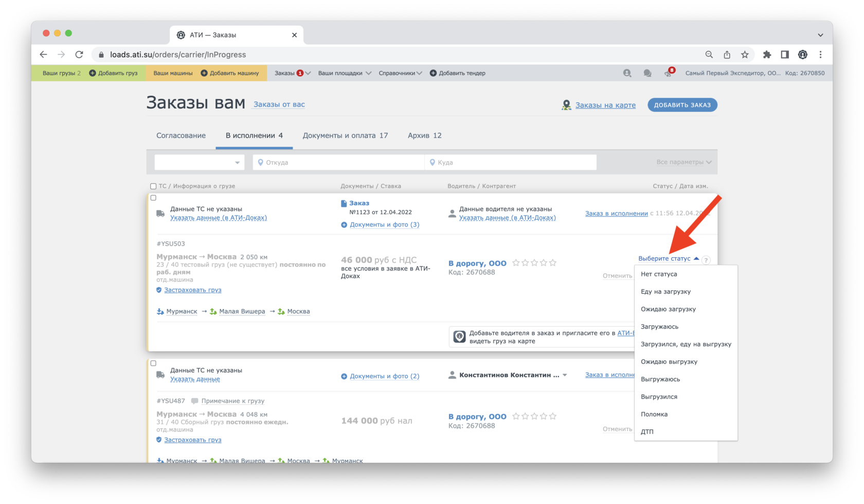The height and width of the screenshot is (504, 864).
Task: Bookmark page with star icon
Action: tap(745, 55)
